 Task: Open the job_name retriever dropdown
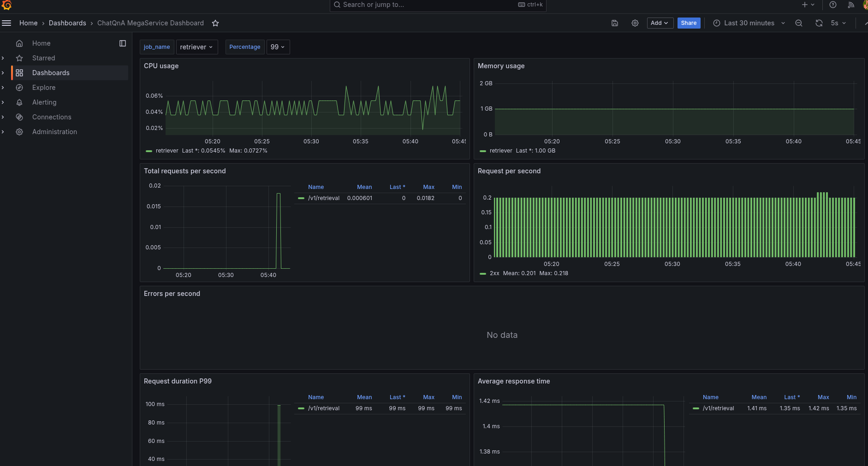point(197,47)
